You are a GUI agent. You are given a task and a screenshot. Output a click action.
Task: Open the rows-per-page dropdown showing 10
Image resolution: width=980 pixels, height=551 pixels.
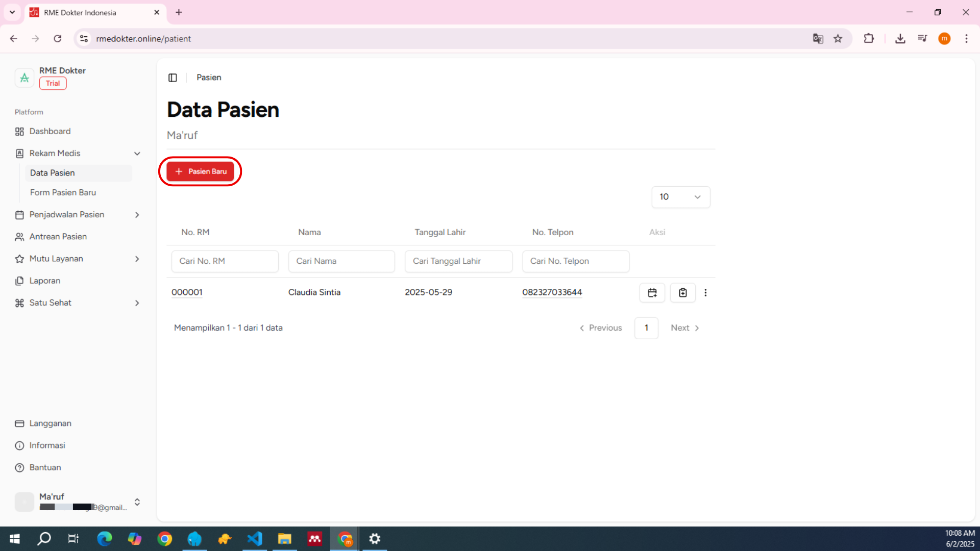[680, 197]
